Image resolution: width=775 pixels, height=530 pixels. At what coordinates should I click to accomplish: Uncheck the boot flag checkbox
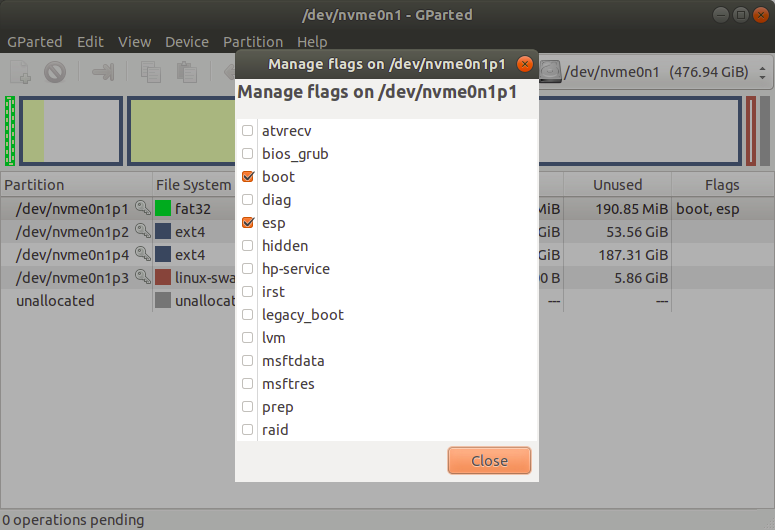point(248,177)
